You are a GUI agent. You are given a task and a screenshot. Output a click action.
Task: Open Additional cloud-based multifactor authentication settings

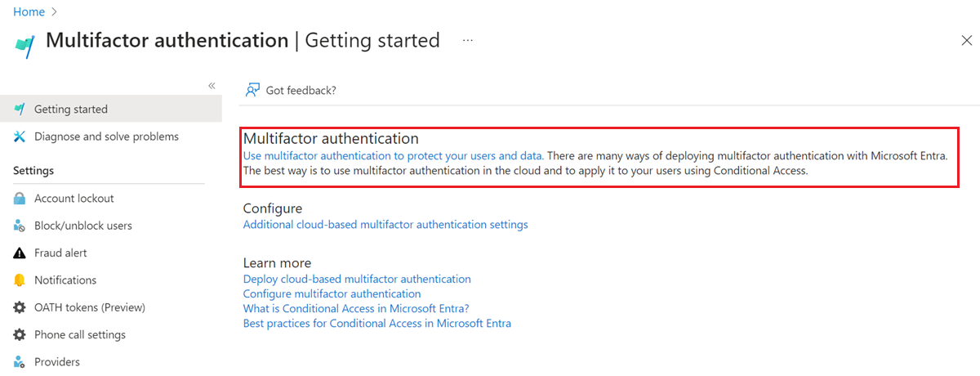[x=385, y=224]
